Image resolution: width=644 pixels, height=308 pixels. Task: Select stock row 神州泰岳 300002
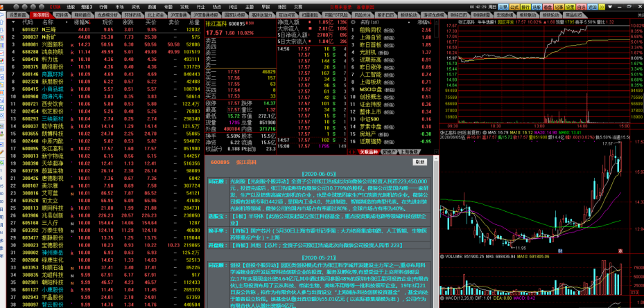tap(105, 253)
